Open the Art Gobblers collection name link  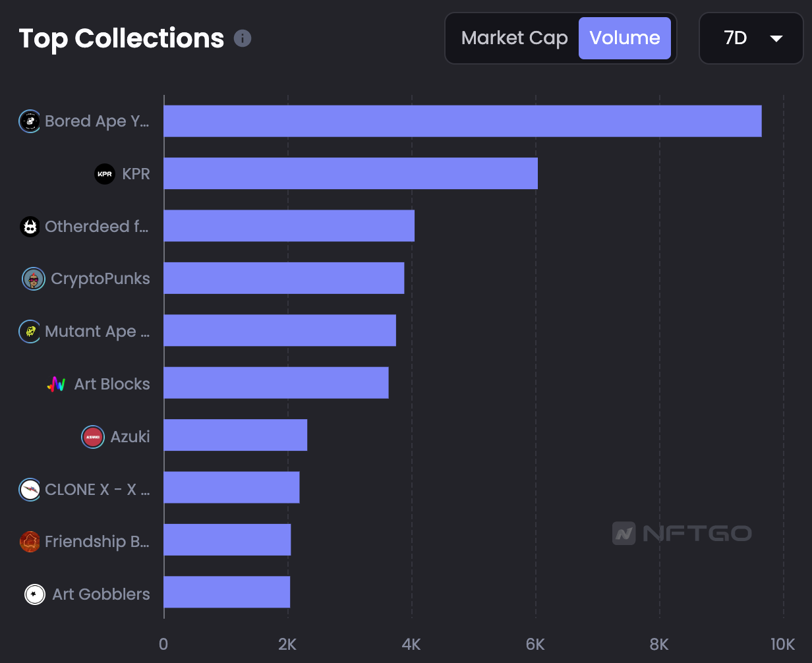pyautogui.click(x=101, y=594)
